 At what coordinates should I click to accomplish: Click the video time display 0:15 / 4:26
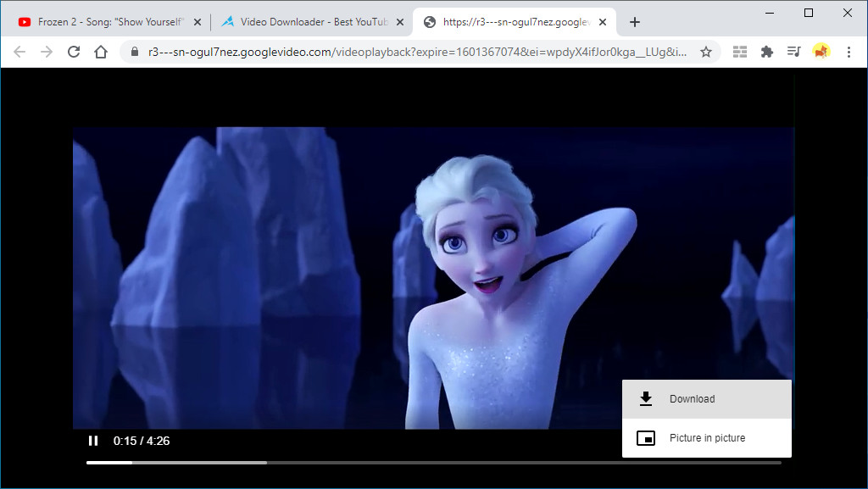pos(142,441)
